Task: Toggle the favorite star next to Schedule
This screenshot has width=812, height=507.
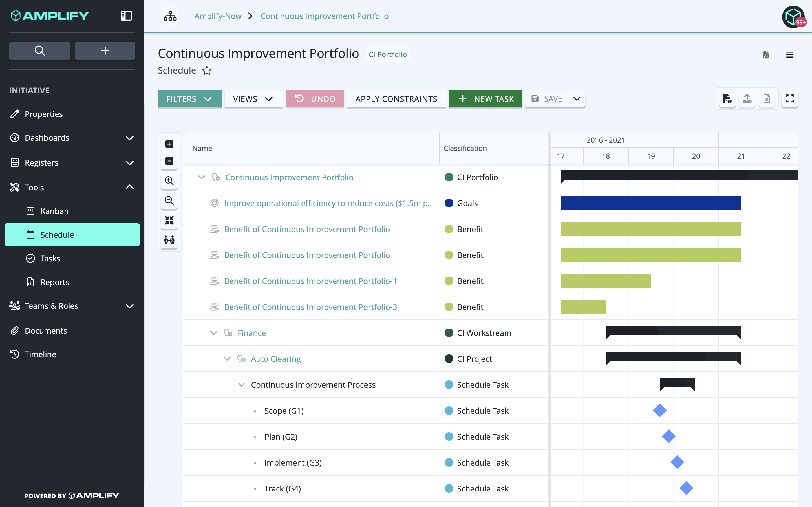Action: (207, 70)
